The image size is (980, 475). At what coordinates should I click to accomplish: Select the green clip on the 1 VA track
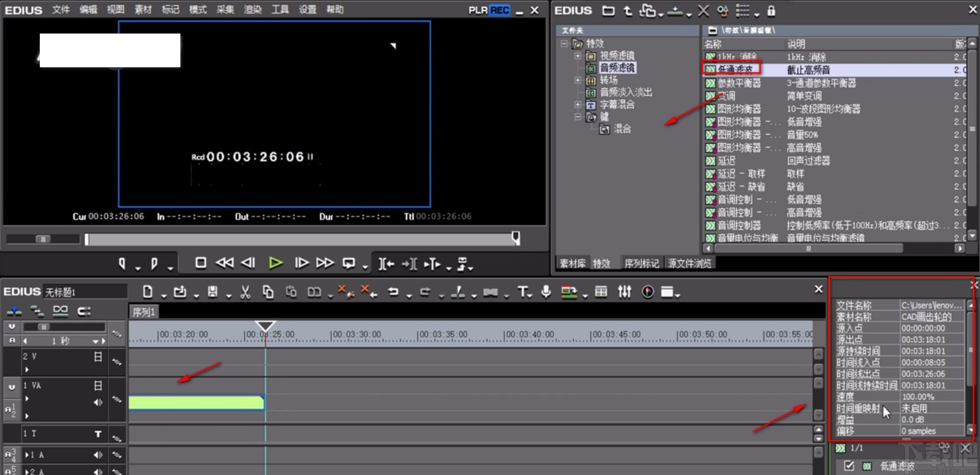pyautogui.click(x=196, y=402)
